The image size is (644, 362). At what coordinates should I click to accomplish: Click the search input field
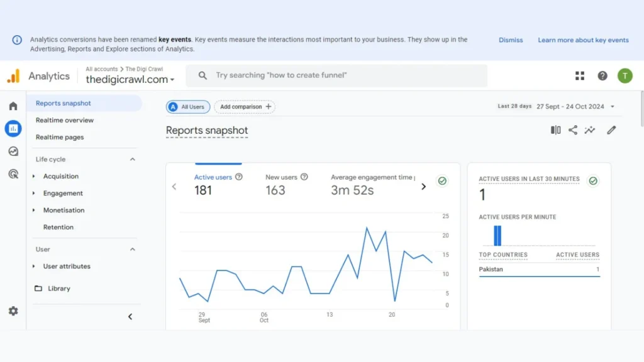pyautogui.click(x=337, y=75)
